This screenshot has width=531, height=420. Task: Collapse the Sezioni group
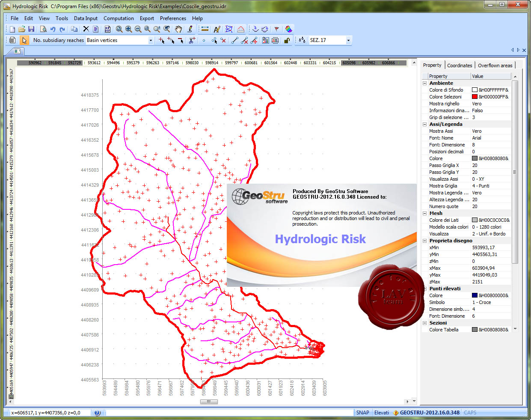pos(425,323)
